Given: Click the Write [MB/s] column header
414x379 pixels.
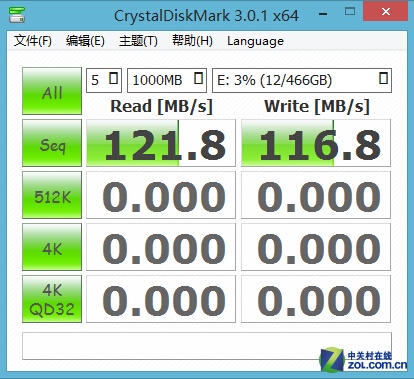Looking at the screenshot, I should pyautogui.click(x=317, y=107).
